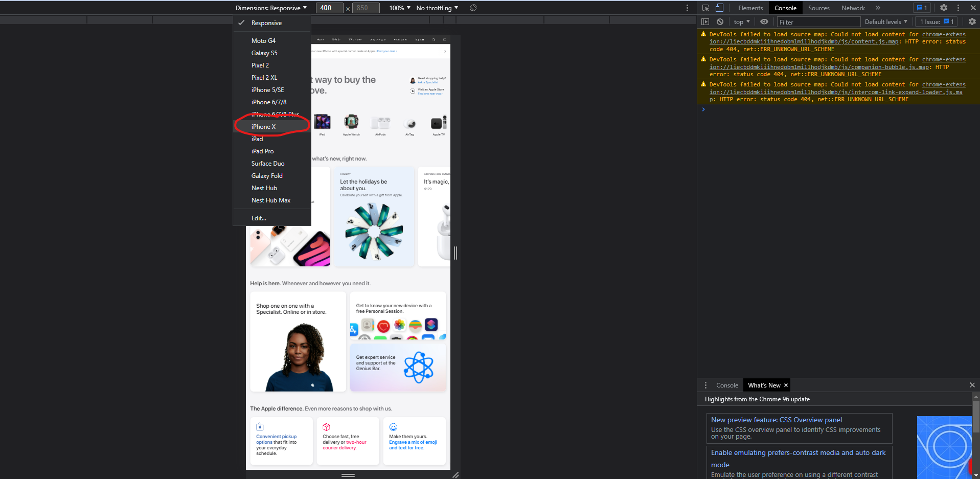
Task: Choose iPhone 5/SE from device list
Action: pos(272,90)
